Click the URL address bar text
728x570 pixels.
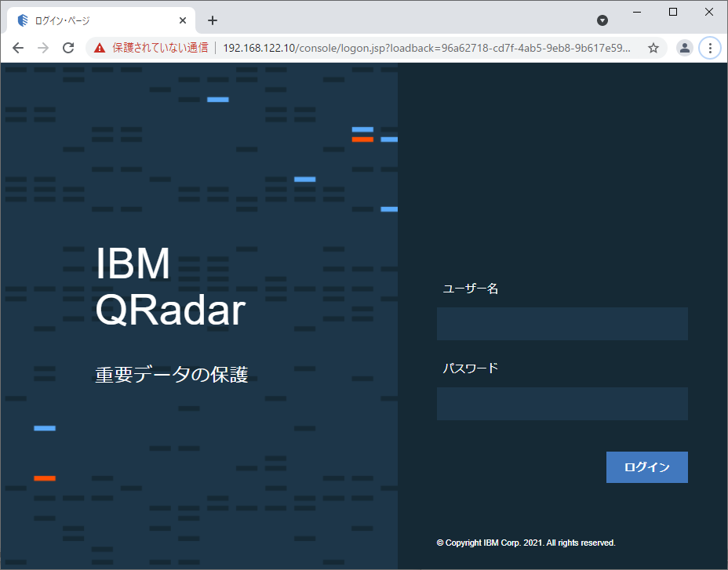[x=427, y=48]
